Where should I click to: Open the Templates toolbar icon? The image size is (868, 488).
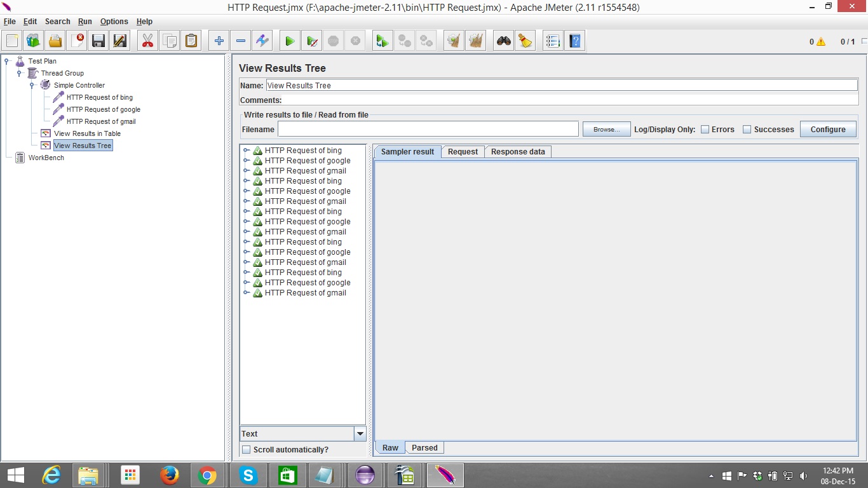pos(34,41)
